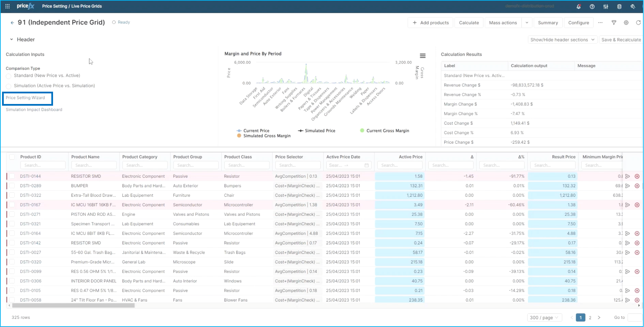This screenshot has width=644, height=327.
Task: Go to page 2 of the grid
Action: 590,317
